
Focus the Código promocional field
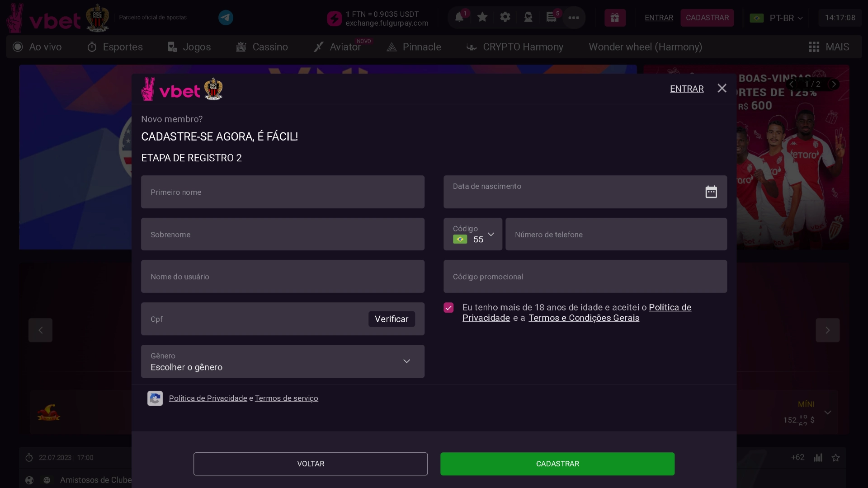coord(585,277)
